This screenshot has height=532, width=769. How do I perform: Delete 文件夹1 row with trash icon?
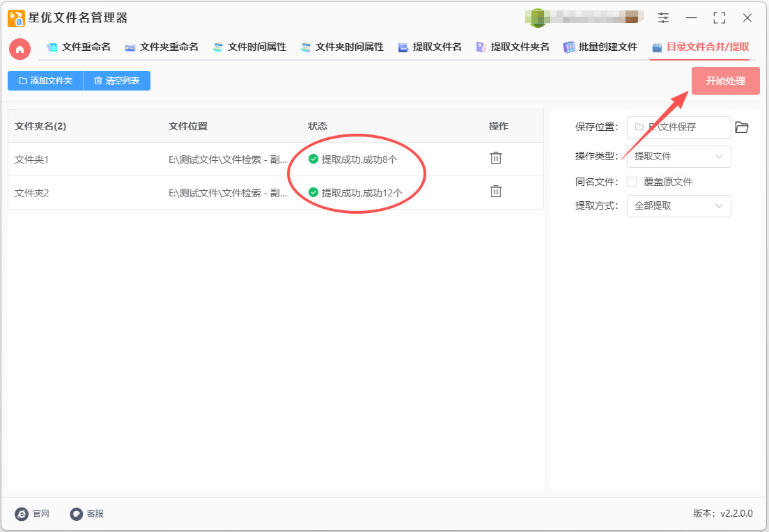click(496, 158)
